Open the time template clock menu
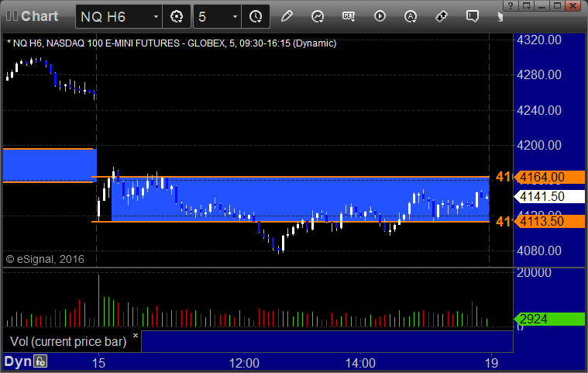This screenshot has width=588, height=373. point(256,16)
